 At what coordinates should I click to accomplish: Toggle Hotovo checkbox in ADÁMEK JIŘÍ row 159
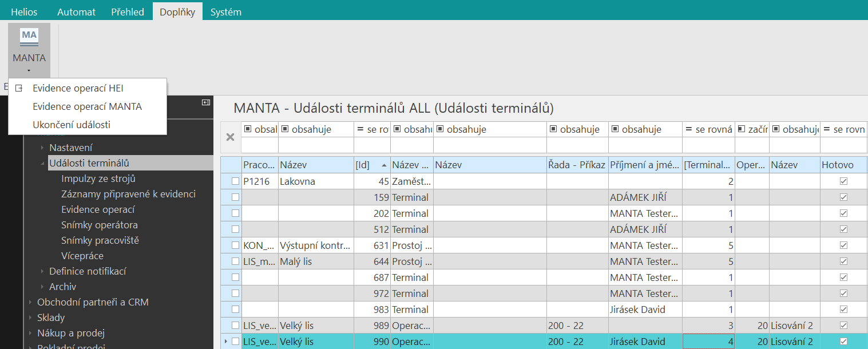click(843, 197)
